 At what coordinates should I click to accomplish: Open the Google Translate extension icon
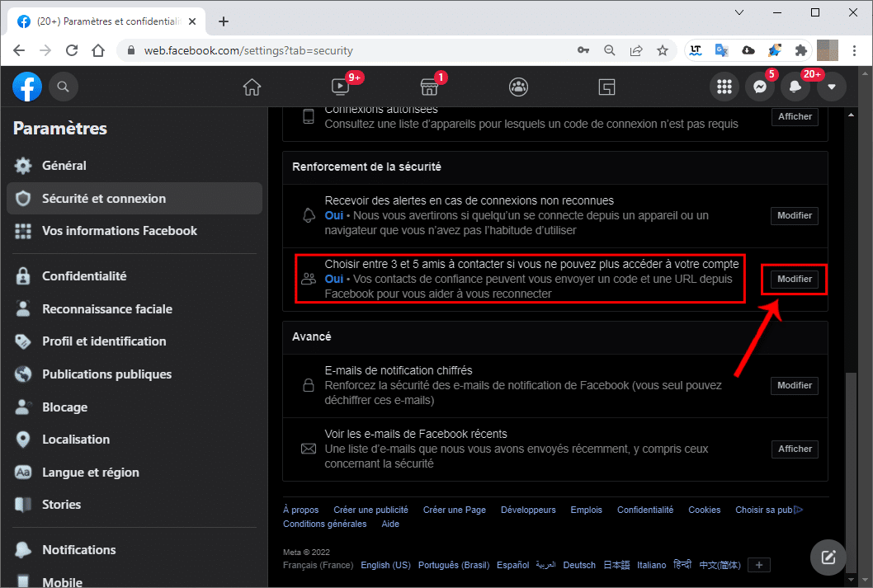click(x=721, y=50)
